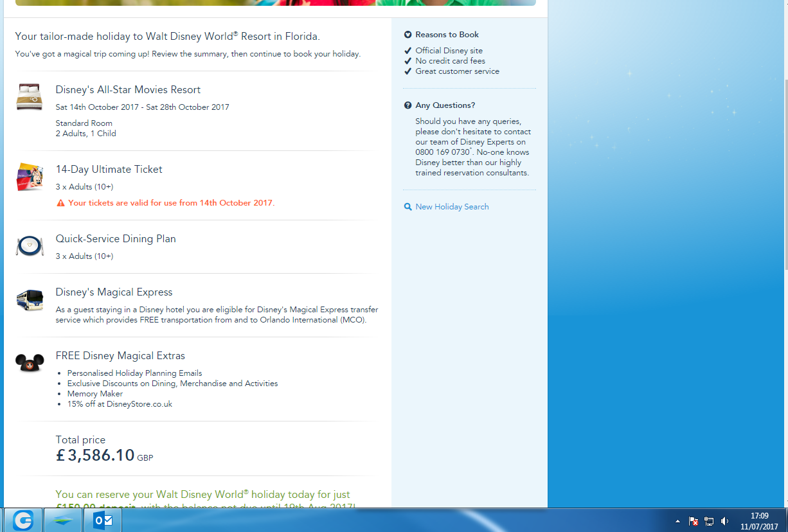Click the phone number 0800 169 0730
The width and height of the screenshot is (788, 532).
point(442,152)
